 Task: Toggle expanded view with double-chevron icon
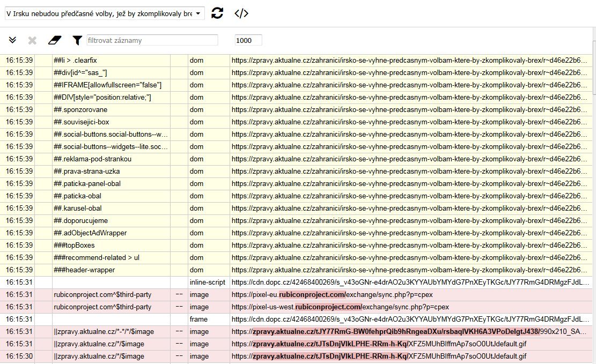click(x=13, y=40)
